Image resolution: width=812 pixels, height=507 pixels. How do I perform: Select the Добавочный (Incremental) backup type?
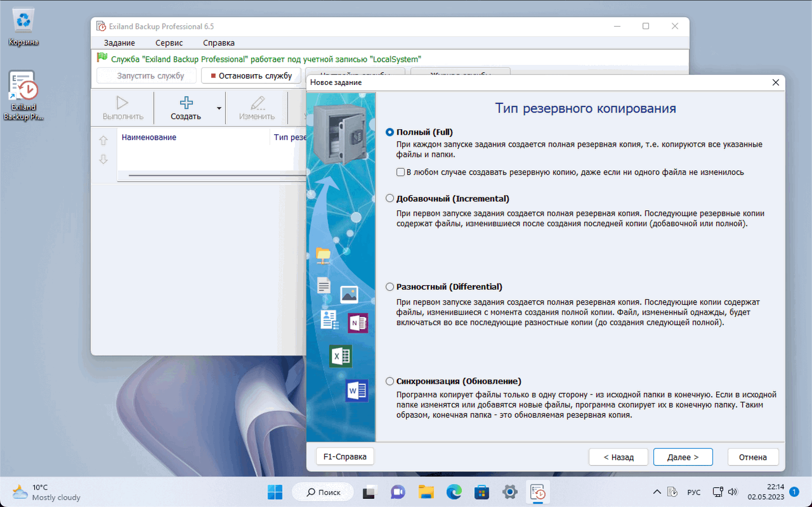point(389,198)
